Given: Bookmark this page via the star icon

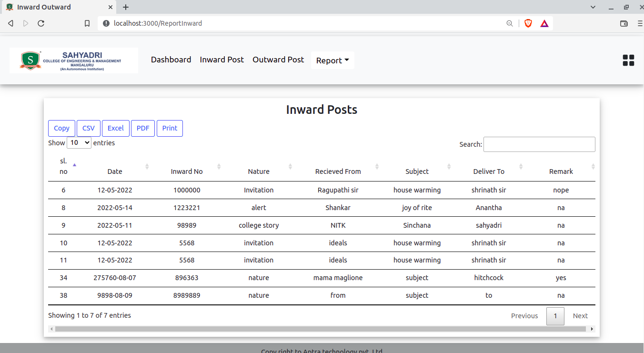Looking at the screenshot, I should pyautogui.click(x=87, y=23).
